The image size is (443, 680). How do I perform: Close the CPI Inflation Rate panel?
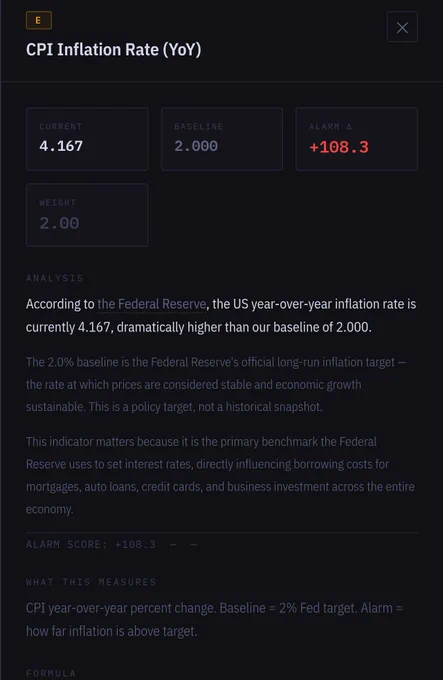tap(402, 27)
